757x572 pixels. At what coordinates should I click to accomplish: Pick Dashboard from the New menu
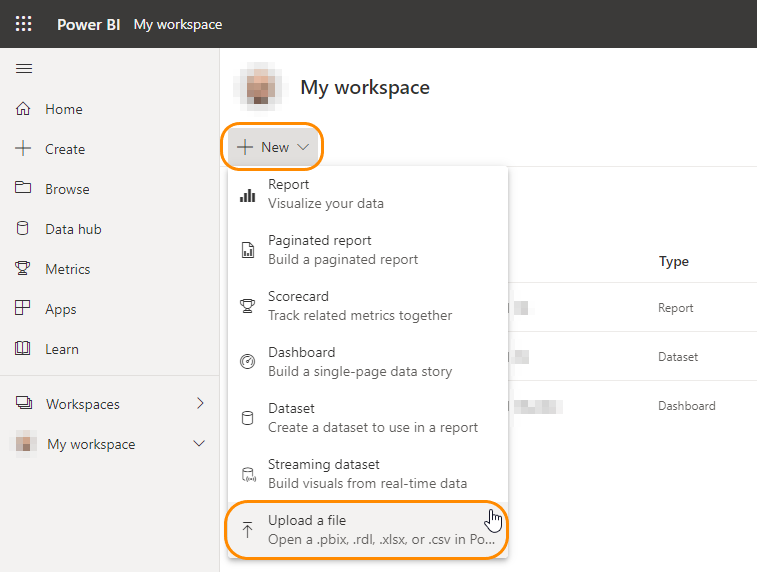360,362
